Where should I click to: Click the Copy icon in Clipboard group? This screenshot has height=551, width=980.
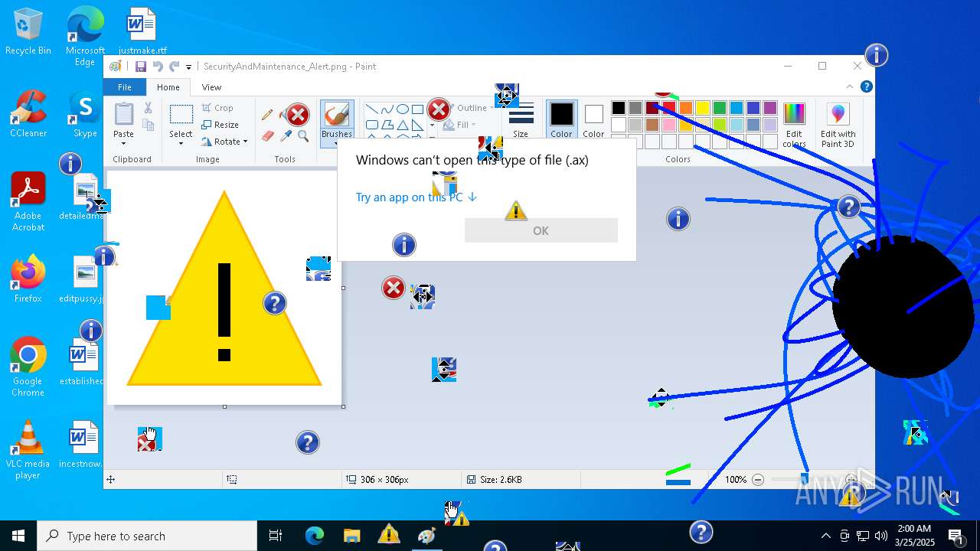point(148,125)
